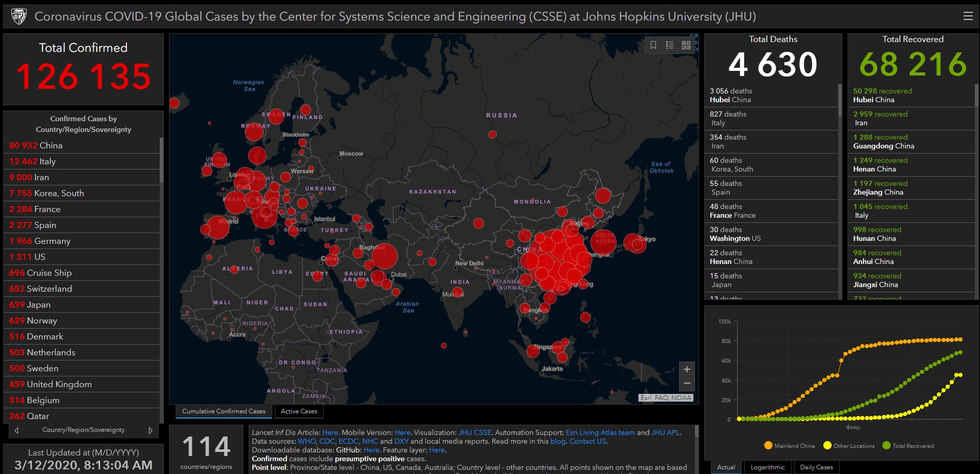Go to next country list view arrow

pyautogui.click(x=150, y=430)
